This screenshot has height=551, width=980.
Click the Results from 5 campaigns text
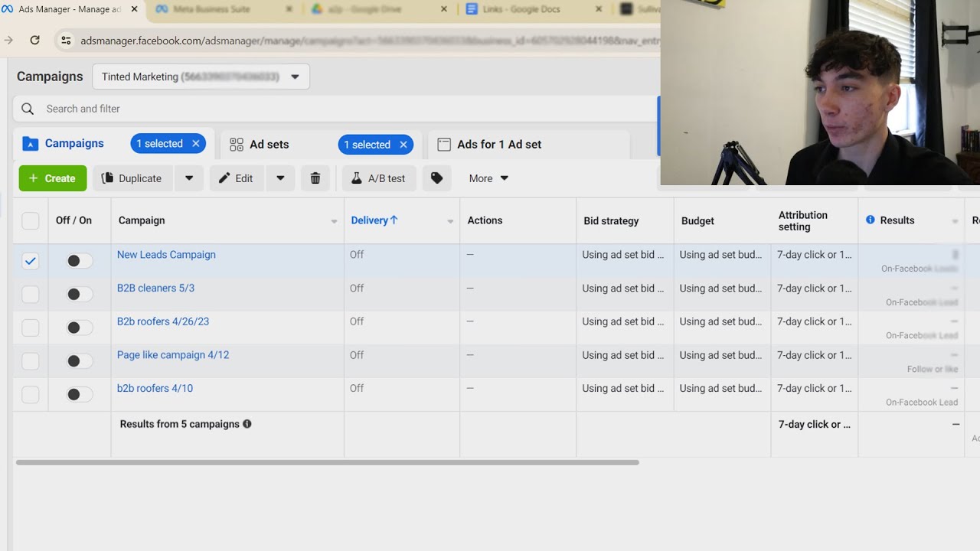pyautogui.click(x=180, y=424)
